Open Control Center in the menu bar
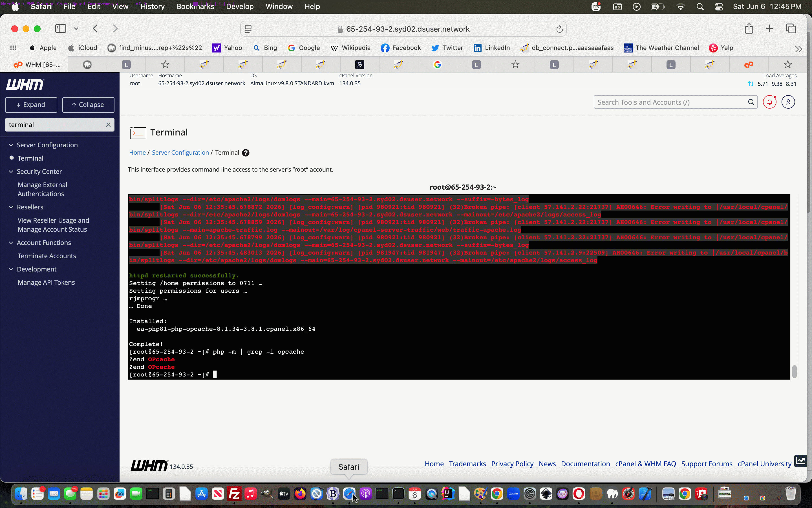 719,7
